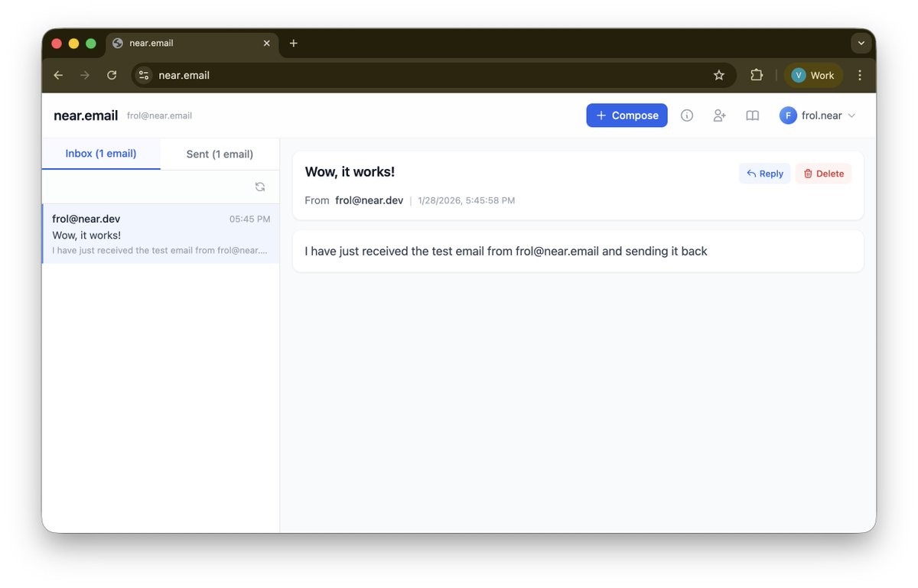Bookmark this page with star icon
This screenshot has width=918, height=588.
pos(719,75)
